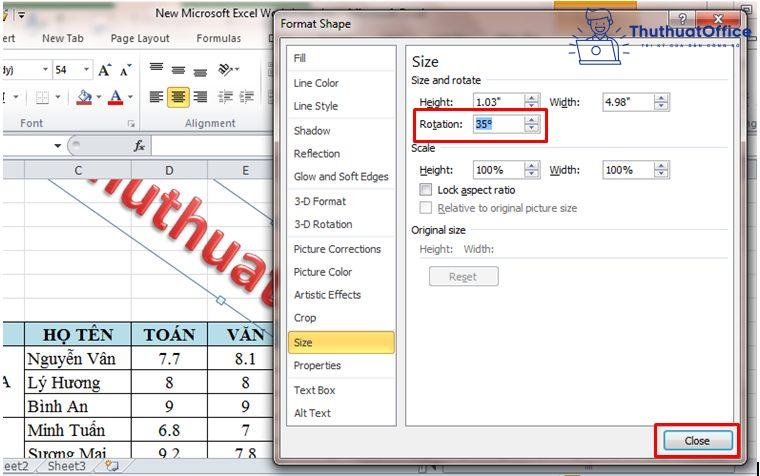Select the Fill category in Format Shape
This screenshot has height=476, width=760.
(x=341, y=58)
